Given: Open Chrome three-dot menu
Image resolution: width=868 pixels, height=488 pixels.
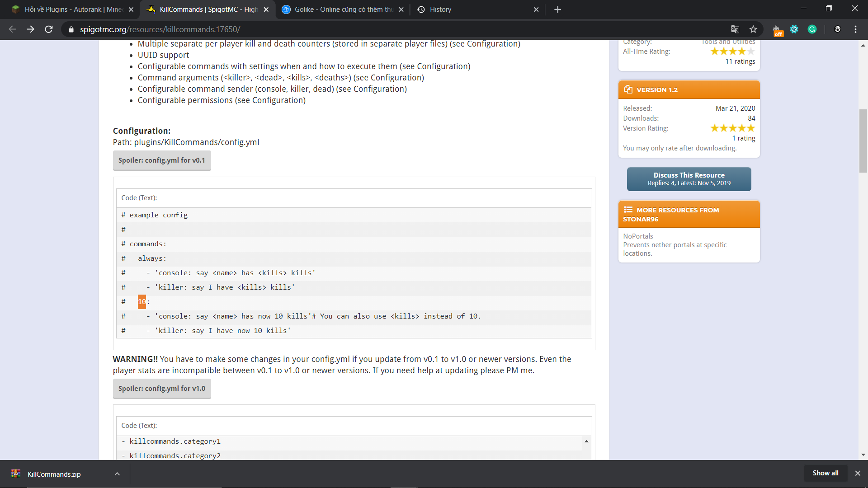Looking at the screenshot, I should (855, 29).
